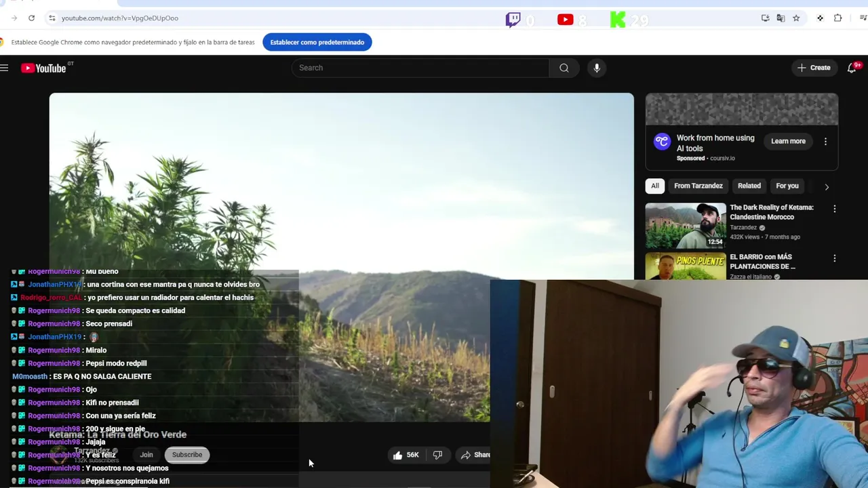This screenshot has width=868, height=488.
Task: Open the translate page icon
Action: 781,18
